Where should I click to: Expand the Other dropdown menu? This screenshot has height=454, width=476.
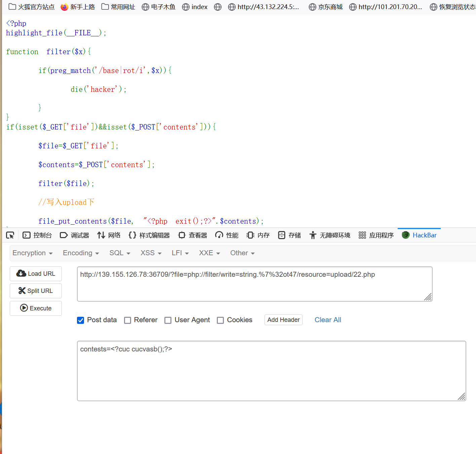click(242, 253)
